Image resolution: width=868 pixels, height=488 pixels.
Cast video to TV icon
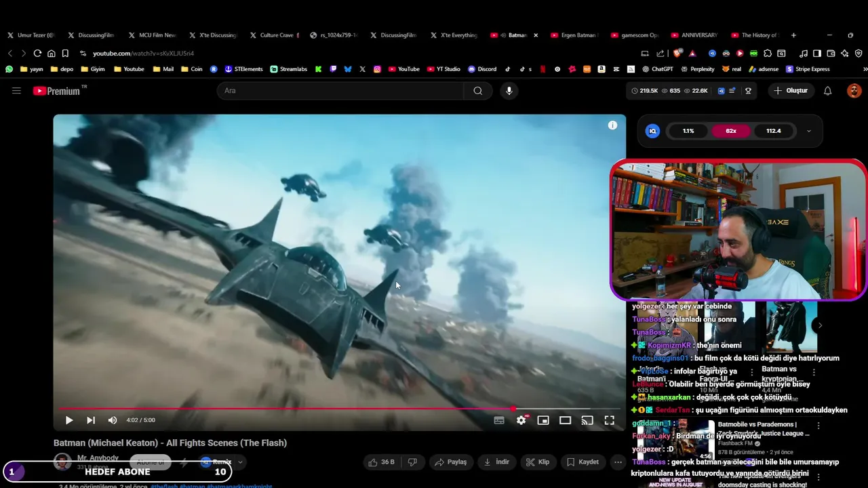pyautogui.click(x=587, y=420)
